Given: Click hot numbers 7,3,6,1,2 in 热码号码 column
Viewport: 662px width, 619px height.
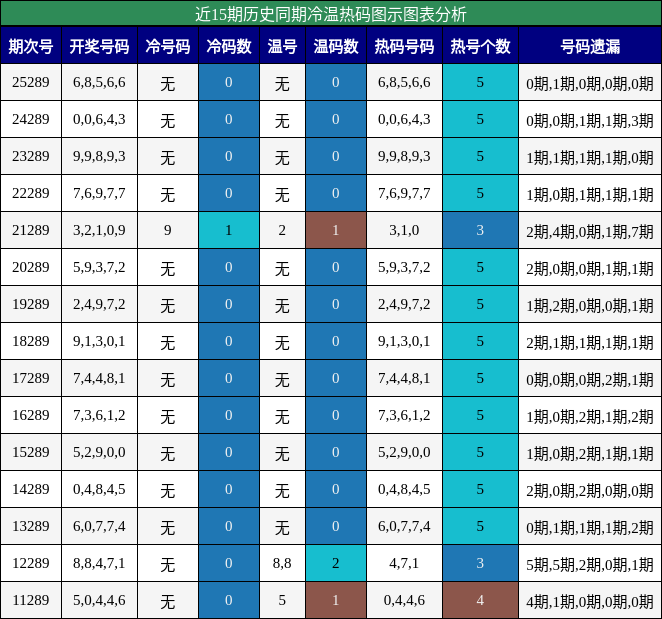Looking at the screenshot, I should (x=404, y=415).
